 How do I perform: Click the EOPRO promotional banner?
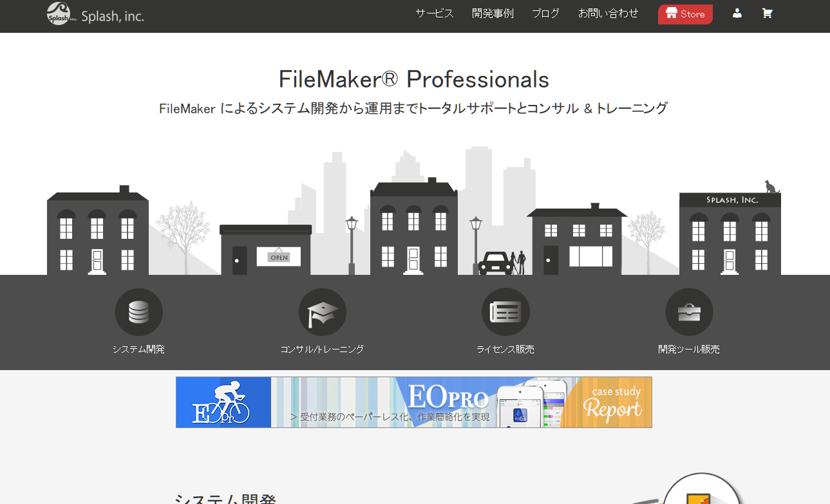point(413,402)
